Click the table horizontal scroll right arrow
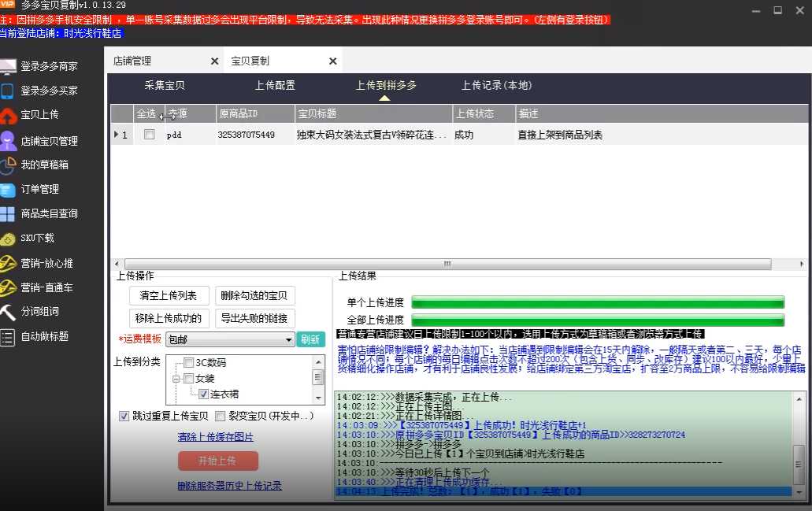Image resolution: width=812 pixels, height=511 pixels. coord(802,264)
